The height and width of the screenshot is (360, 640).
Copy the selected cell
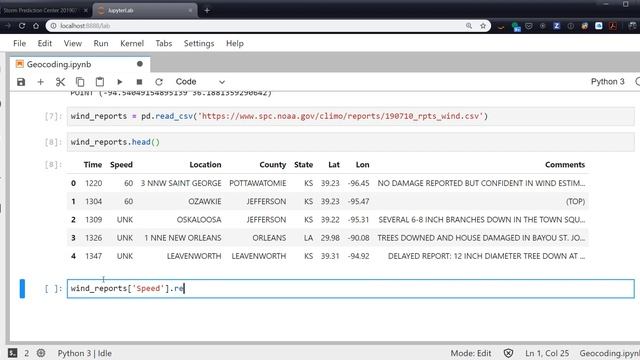coord(80,82)
